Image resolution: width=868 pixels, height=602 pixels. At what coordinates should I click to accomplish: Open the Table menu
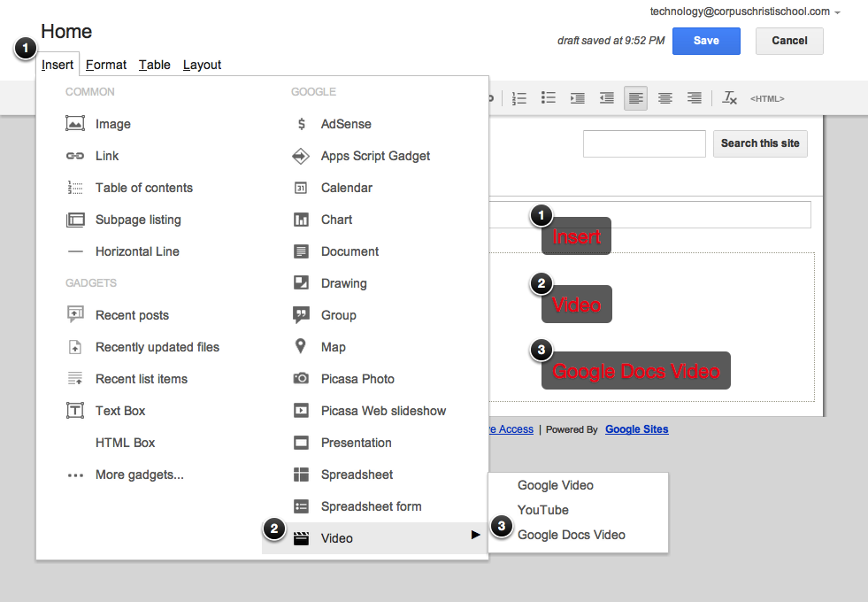tap(155, 65)
